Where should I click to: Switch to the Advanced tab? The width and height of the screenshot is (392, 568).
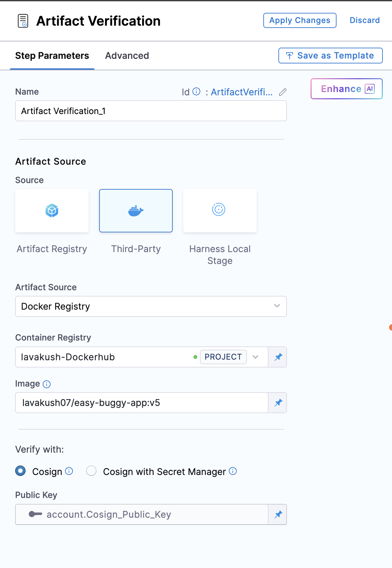[x=127, y=56]
